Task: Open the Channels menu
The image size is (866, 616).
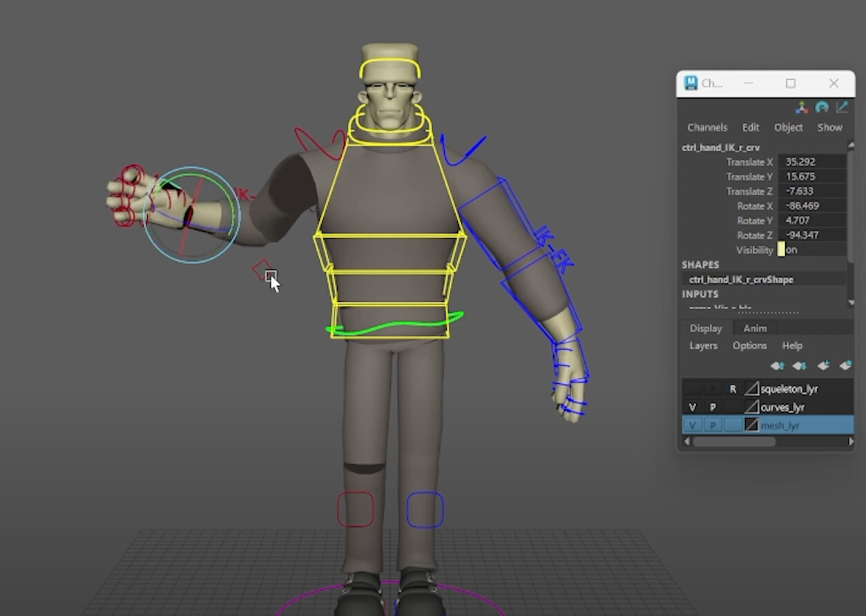Action: pyautogui.click(x=707, y=127)
